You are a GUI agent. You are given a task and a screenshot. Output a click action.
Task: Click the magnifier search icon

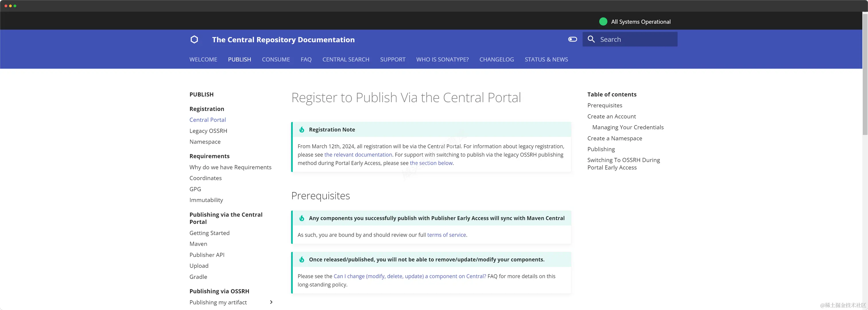point(591,39)
